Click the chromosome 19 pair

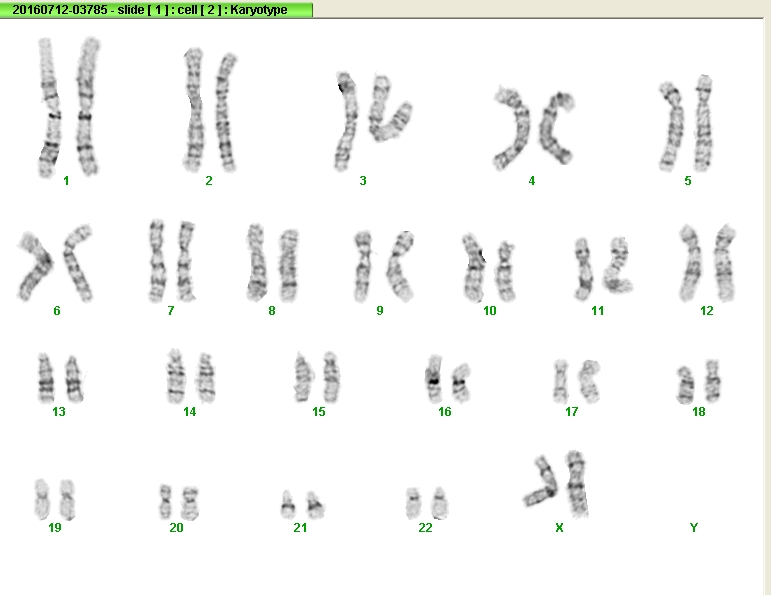tap(55, 499)
